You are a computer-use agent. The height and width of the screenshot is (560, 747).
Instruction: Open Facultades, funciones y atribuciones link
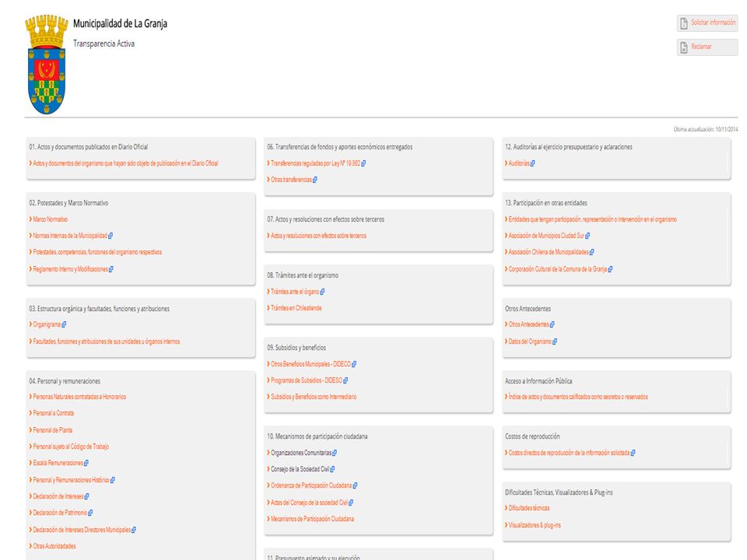(x=107, y=341)
